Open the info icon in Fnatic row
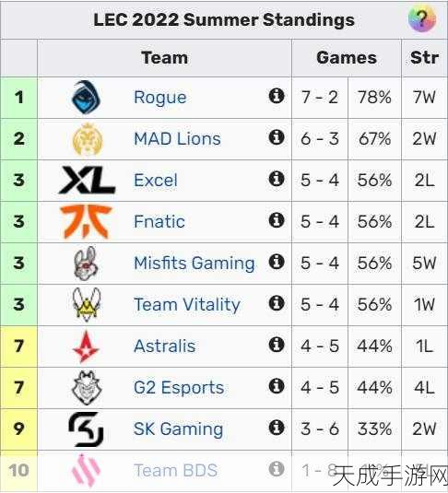This screenshot has height=493, width=448. pos(277,220)
